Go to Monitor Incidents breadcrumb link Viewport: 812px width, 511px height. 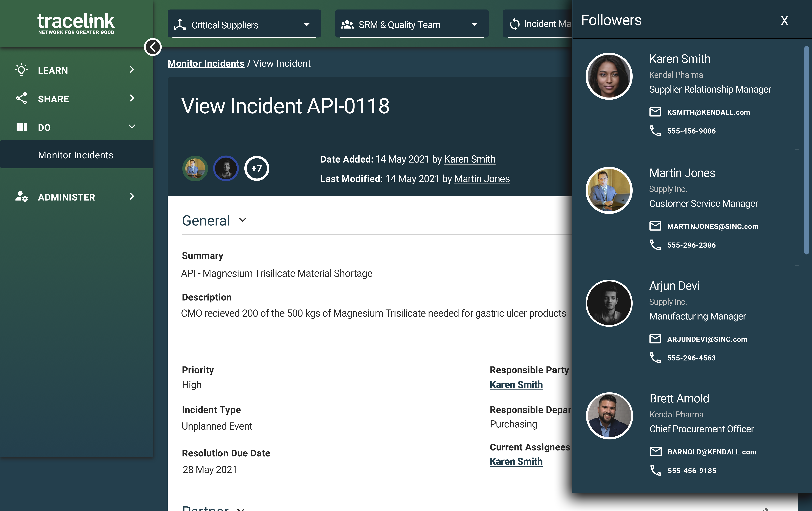206,63
